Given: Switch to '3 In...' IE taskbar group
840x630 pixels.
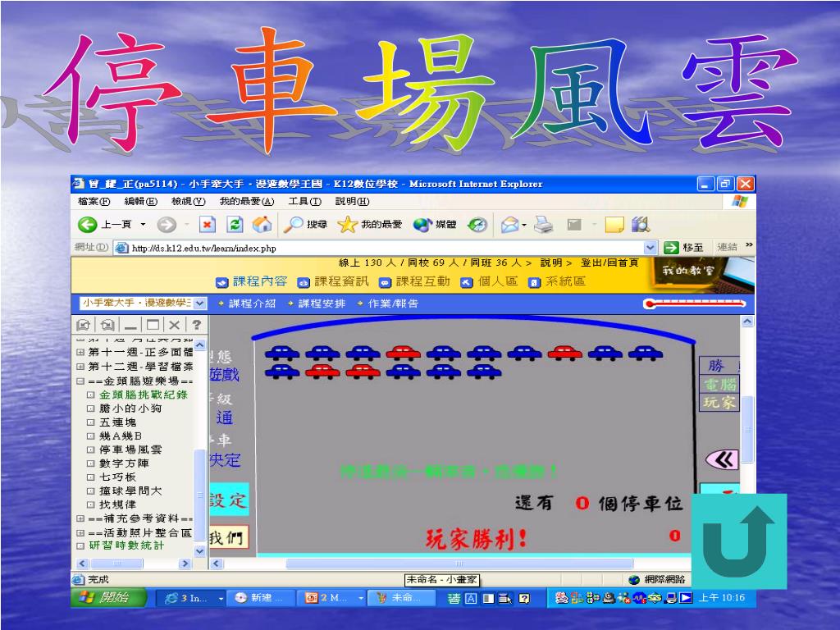Looking at the screenshot, I should pos(190,598).
